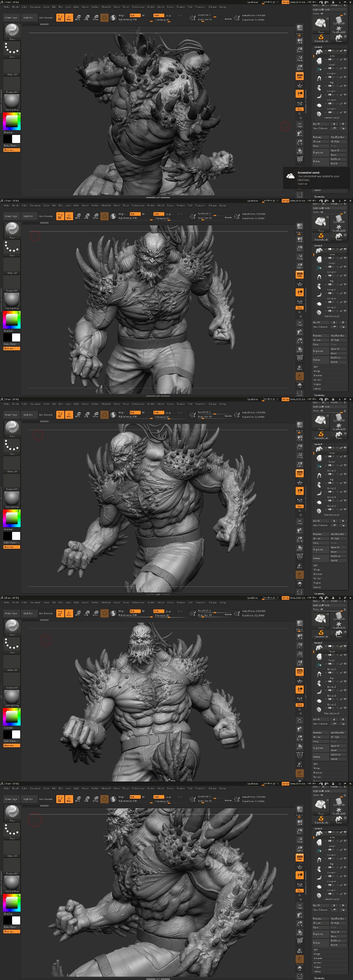This screenshot has height=980, width=353.
Task: Click the Screenshot saved notification text
Action: 308,173
